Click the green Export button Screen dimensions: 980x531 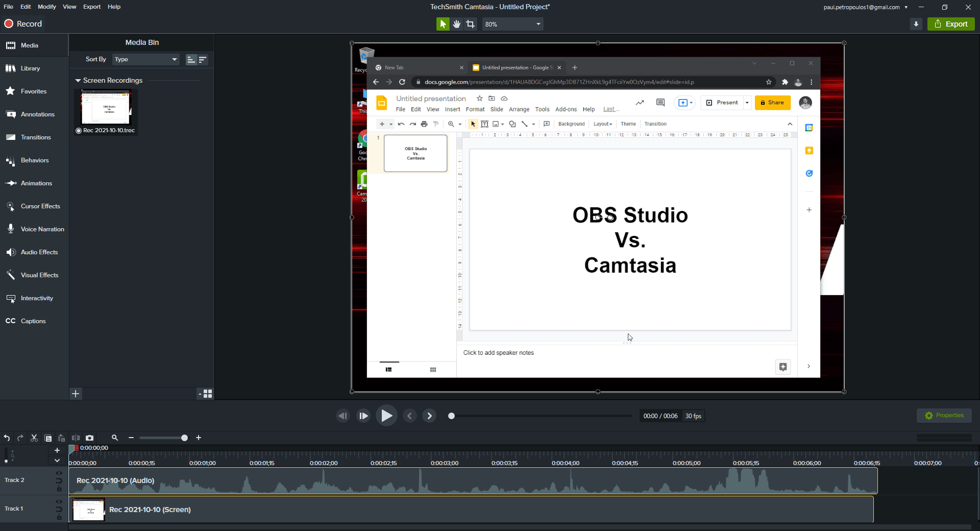[951, 24]
